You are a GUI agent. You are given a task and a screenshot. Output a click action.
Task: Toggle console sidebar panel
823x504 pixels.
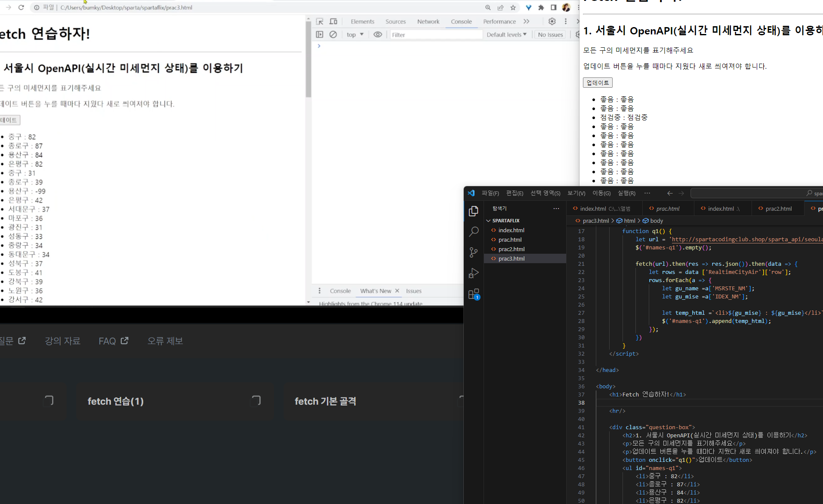coord(319,34)
